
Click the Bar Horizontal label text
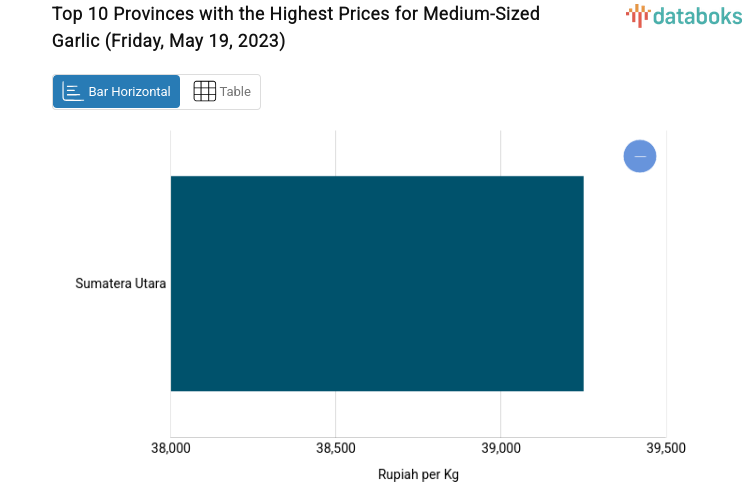[129, 92]
